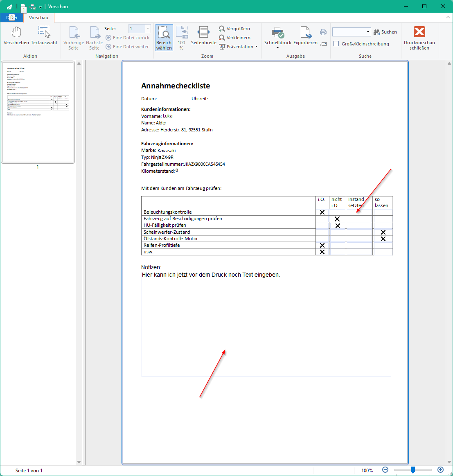
Task: Switch to the Vorschau ribbon tab
Action: tap(38, 18)
